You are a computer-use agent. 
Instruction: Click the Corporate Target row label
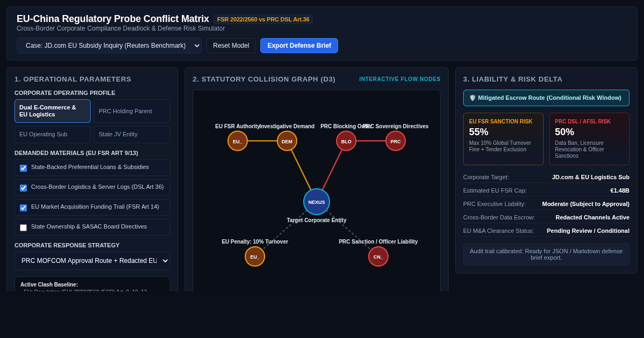point(486,177)
